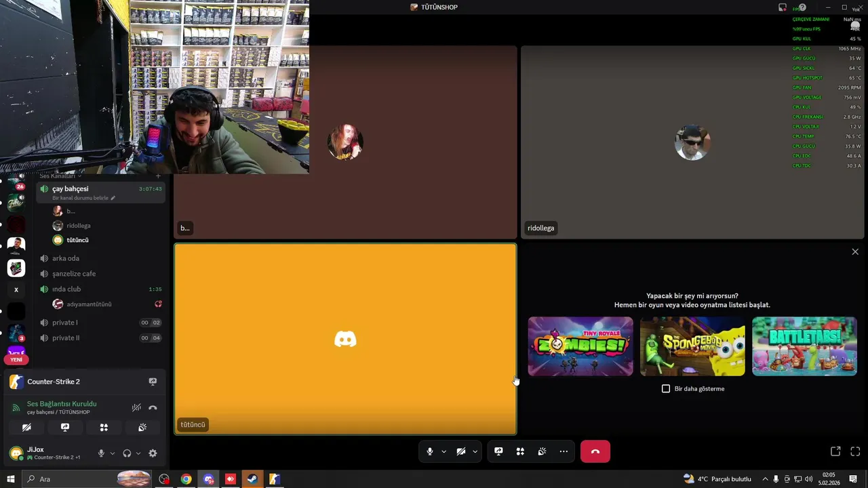
Task: Open camera options arrow in call bar
Action: (475, 451)
